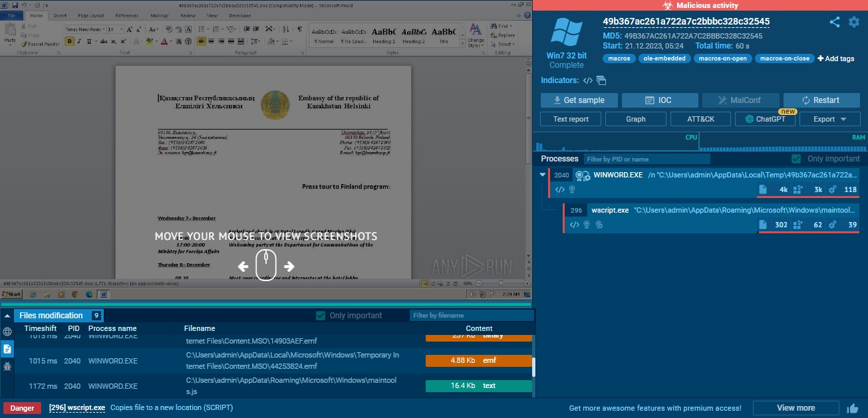Open the File tab in Word
The width and height of the screenshot is (868, 418).
tap(11, 15)
